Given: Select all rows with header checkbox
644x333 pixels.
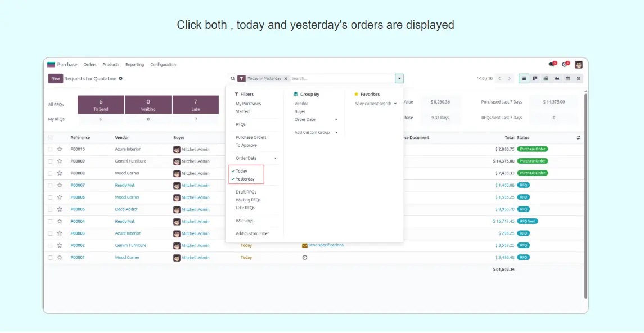Looking at the screenshot, I should pyautogui.click(x=51, y=138).
